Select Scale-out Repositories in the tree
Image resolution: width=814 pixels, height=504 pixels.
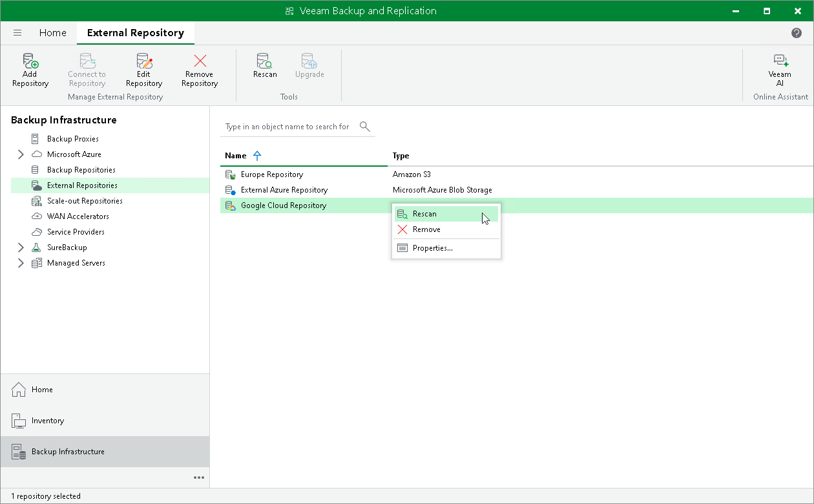85,201
